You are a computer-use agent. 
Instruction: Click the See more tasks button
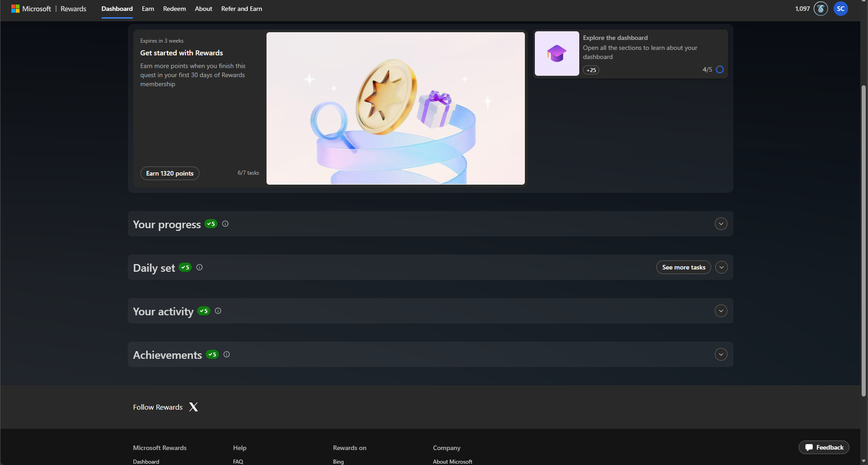click(x=684, y=267)
